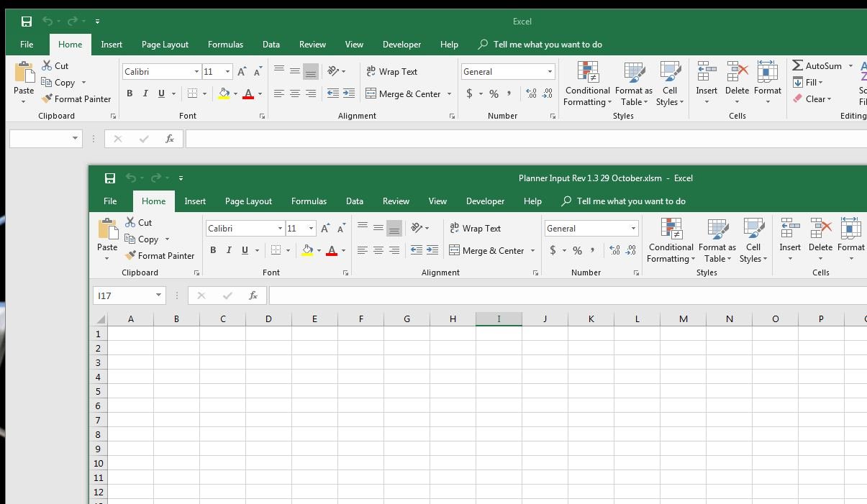The width and height of the screenshot is (867, 504).
Task: Open Font size dropdown in Planner Input window
Action: click(x=311, y=228)
